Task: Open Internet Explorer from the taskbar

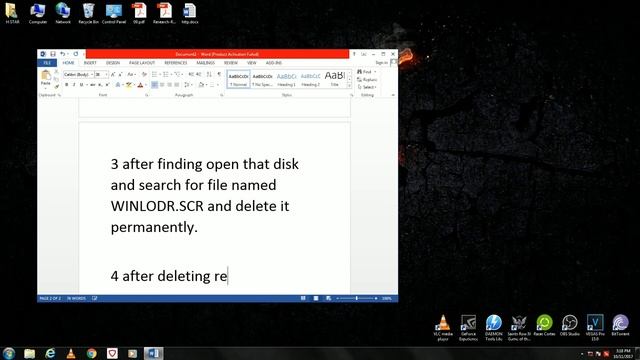Action: click(x=50, y=353)
